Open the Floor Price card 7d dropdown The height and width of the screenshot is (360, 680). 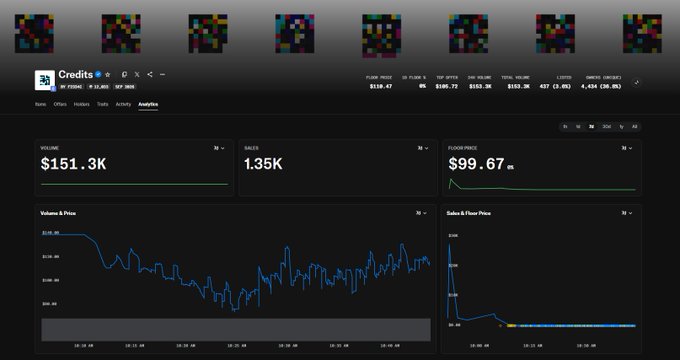[x=627, y=148]
